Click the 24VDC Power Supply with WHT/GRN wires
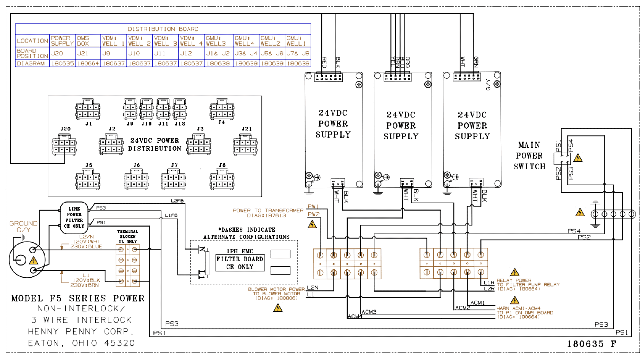The width and height of the screenshot is (644, 358). (x=472, y=130)
